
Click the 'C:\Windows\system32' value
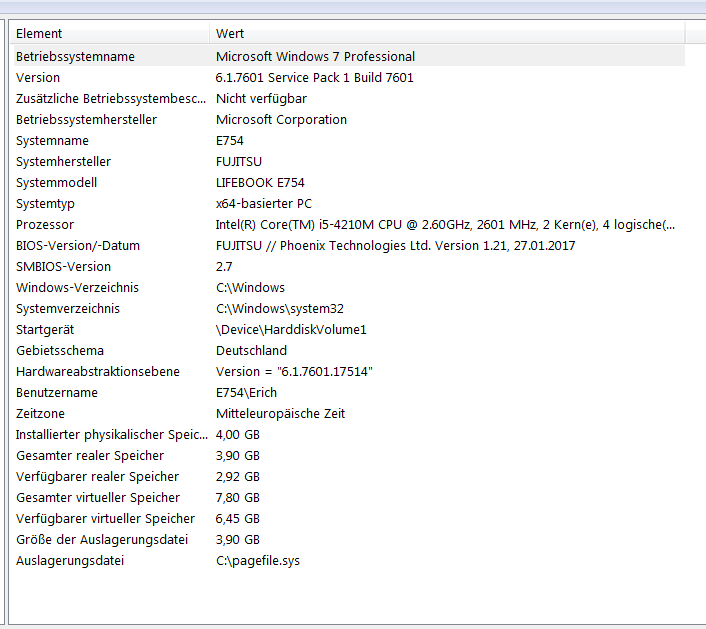point(280,309)
